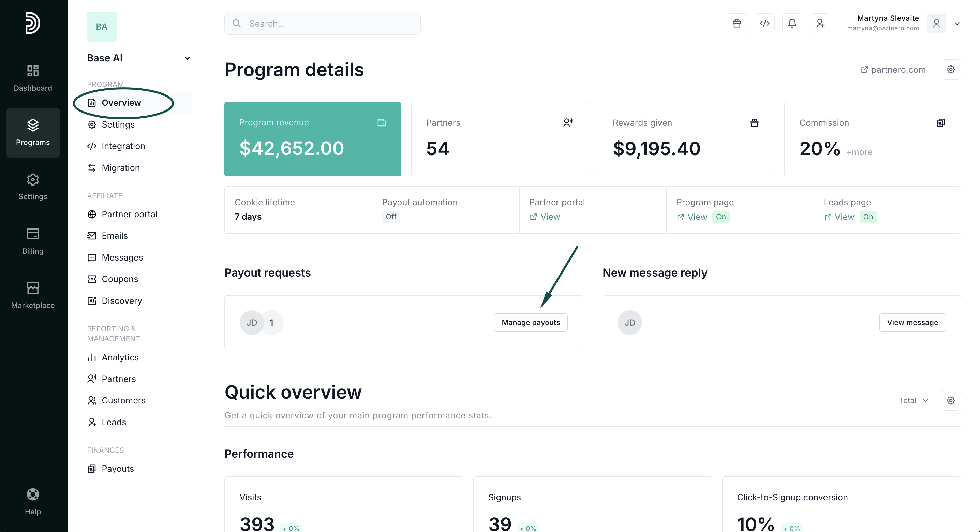Click the Program page On badge
Image resolution: width=980 pixels, height=532 pixels.
coord(721,217)
